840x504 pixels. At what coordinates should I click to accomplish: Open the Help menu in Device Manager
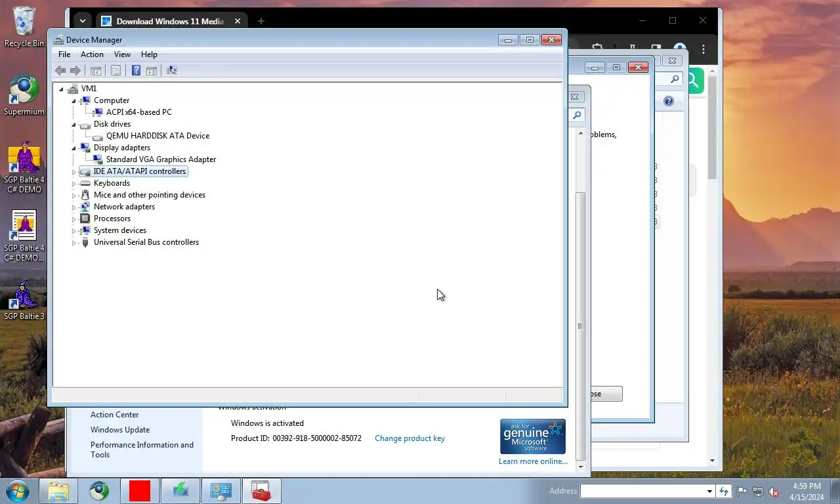coord(149,54)
